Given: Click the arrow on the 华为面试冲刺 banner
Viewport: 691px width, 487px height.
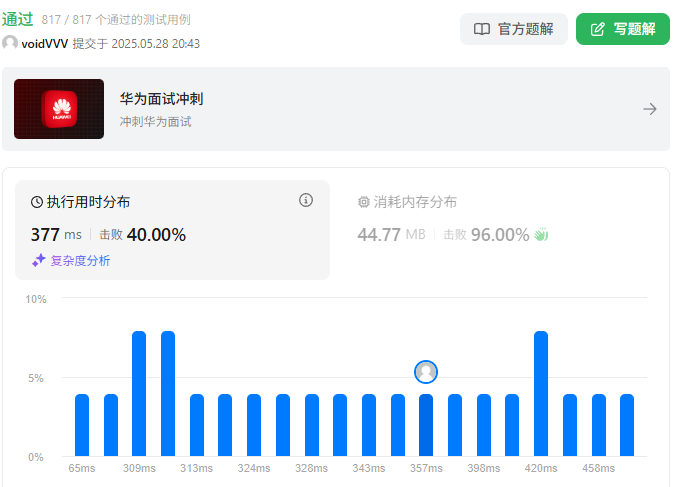Looking at the screenshot, I should pyautogui.click(x=650, y=109).
